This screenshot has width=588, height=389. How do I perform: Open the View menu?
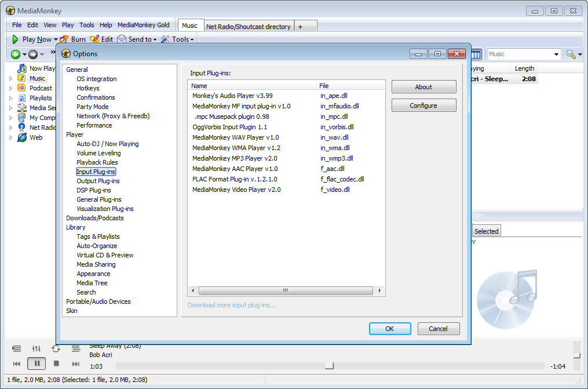pyautogui.click(x=50, y=25)
